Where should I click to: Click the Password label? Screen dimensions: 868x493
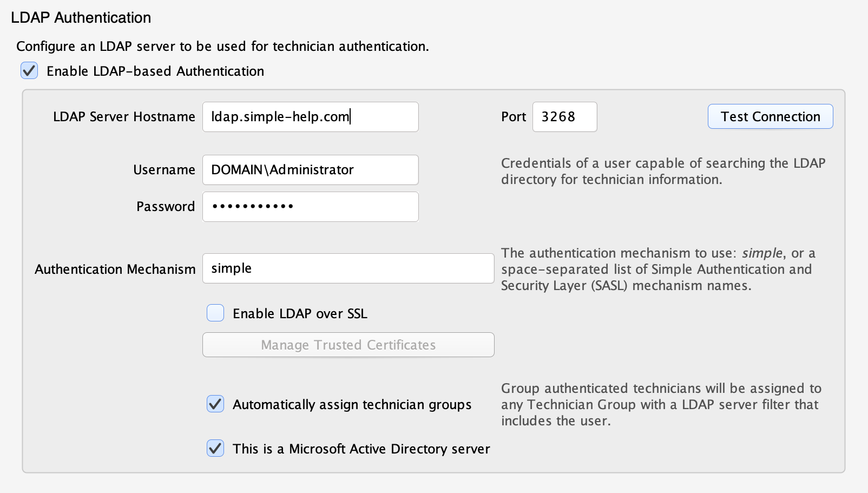click(166, 206)
